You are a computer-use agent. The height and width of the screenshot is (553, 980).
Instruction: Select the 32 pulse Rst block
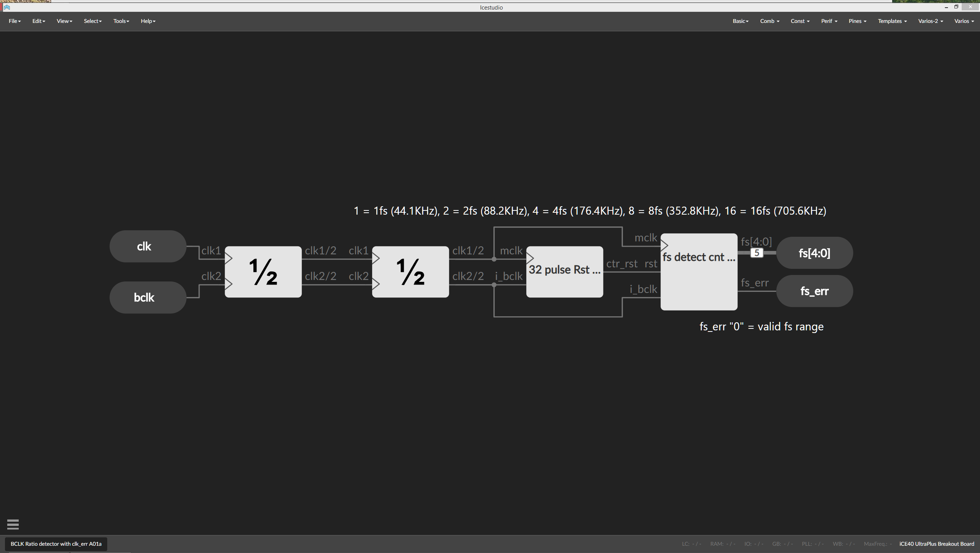564,271
